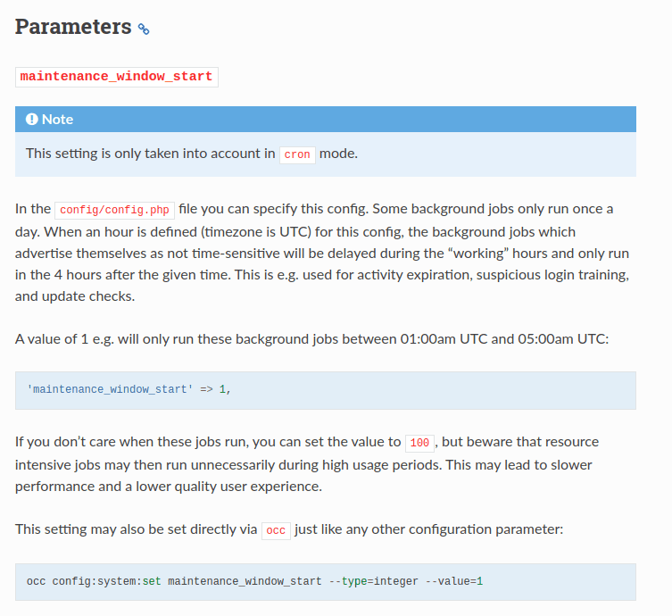Click the 'maintenance_window_start' => 1 code block
672x616 pixels.
click(x=325, y=390)
